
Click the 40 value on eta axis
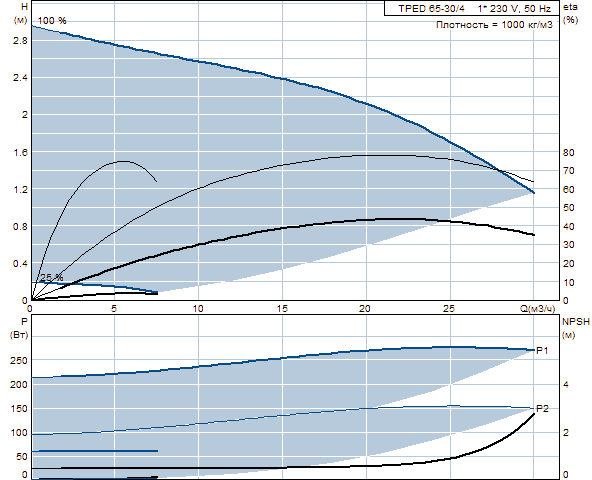(x=569, y=227)
